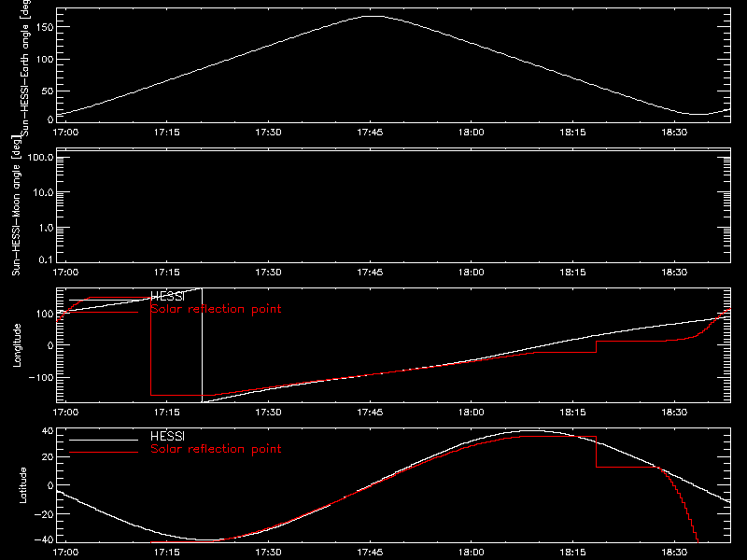The width and height of the screenshot is (747, 560).
Task: Click the 100.0 tick on Moon angle axis
Action: [x=40, y=158]
